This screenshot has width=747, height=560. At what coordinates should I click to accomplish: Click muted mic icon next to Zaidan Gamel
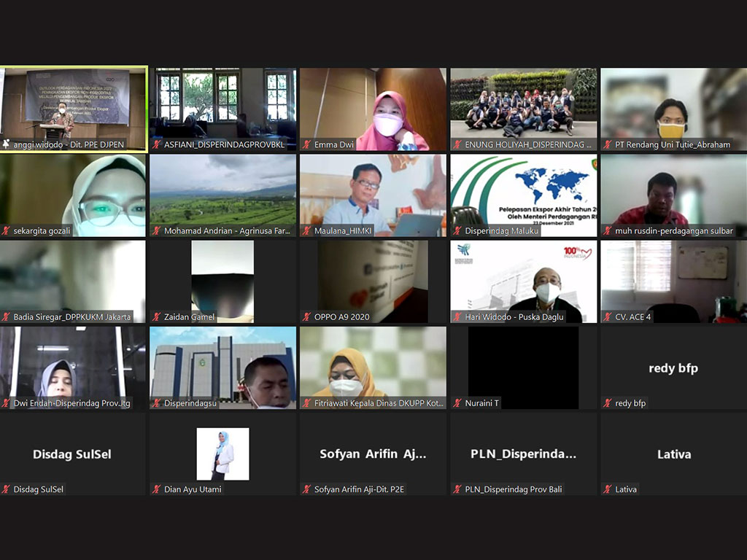(x=157, y=317)
